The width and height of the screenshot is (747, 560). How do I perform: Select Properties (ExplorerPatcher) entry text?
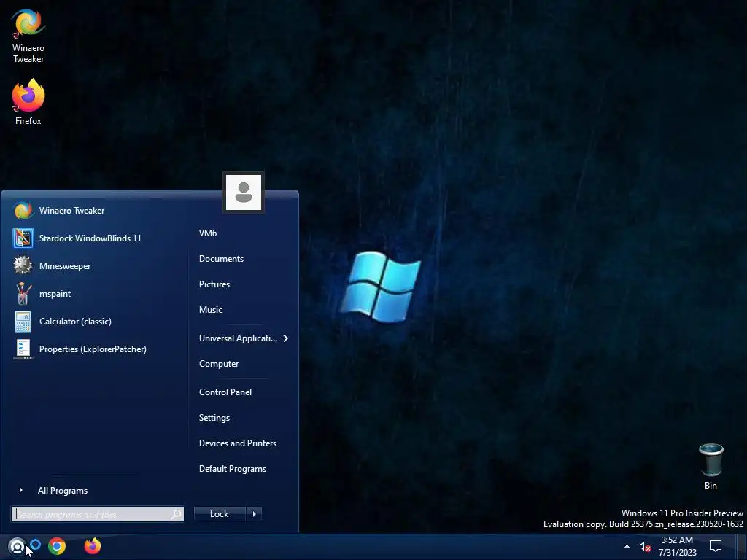93,349
